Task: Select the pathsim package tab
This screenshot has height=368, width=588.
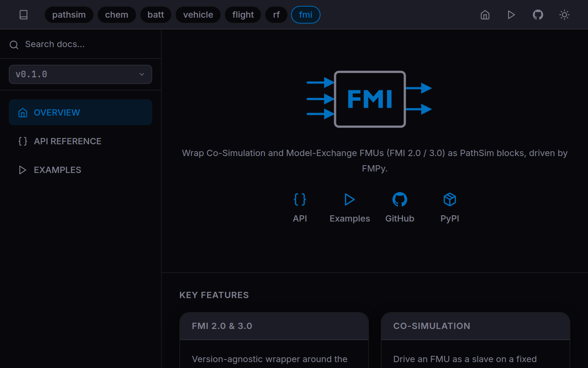Action: click(69, 15)
